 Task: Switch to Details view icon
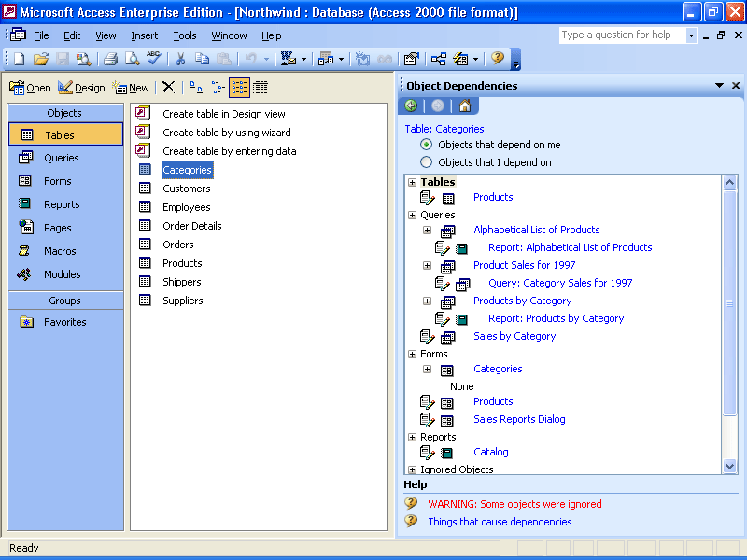261,87
